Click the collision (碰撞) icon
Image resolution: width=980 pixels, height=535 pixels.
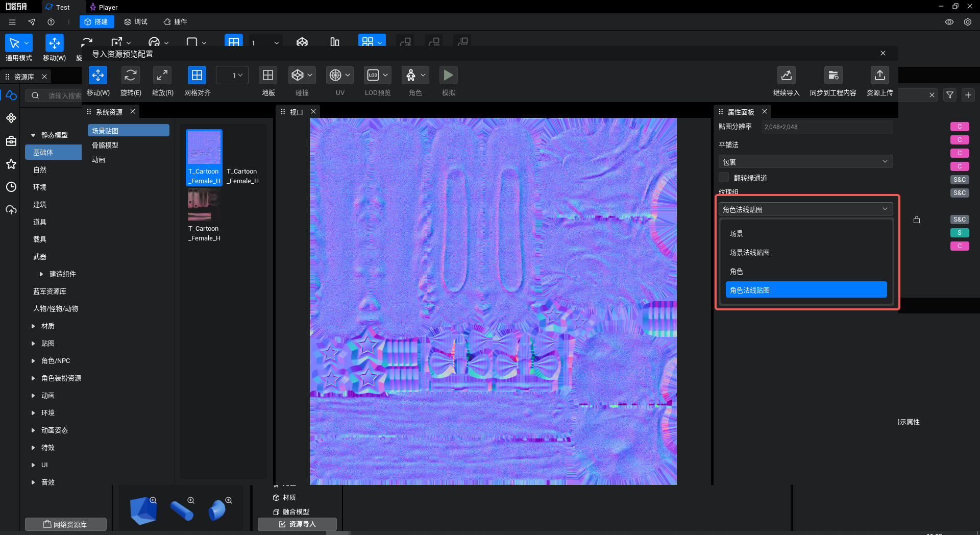[x=298, y=76]
